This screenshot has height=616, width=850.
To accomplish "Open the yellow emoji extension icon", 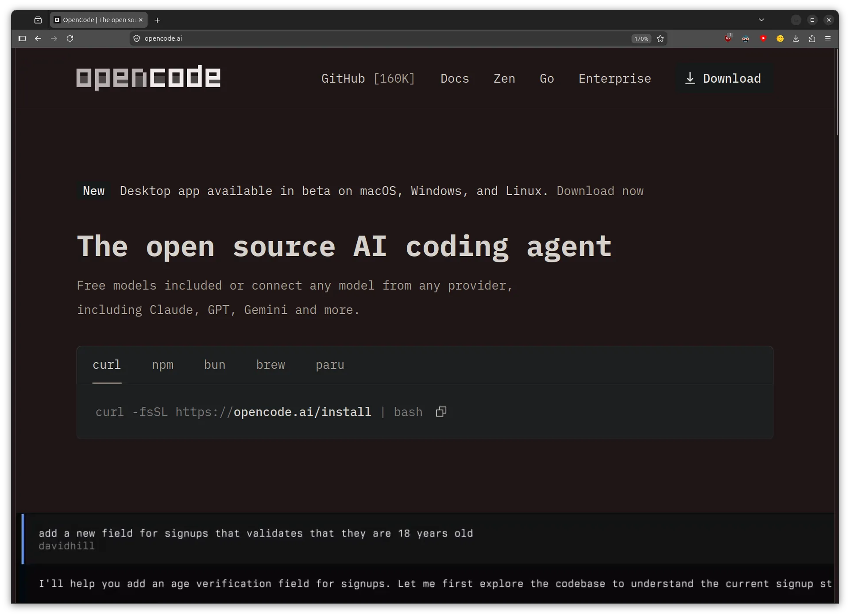I will pyautogui.click(x=780, y=38).
